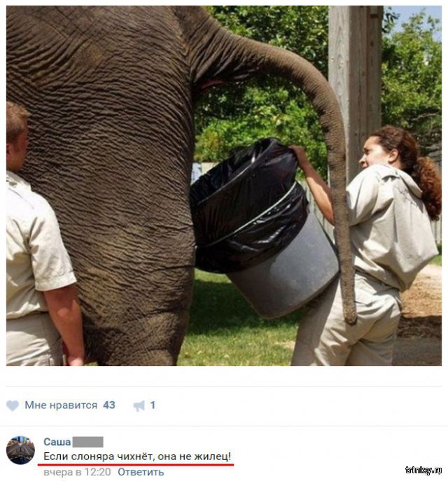Open the comment timestamp вчера в 12:20
The height and width of the screenshot is (481, 448).
(77, 472)
